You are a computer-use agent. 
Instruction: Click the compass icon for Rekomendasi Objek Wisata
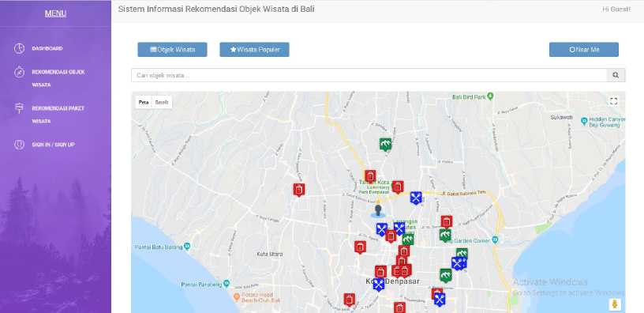[19, 73]
